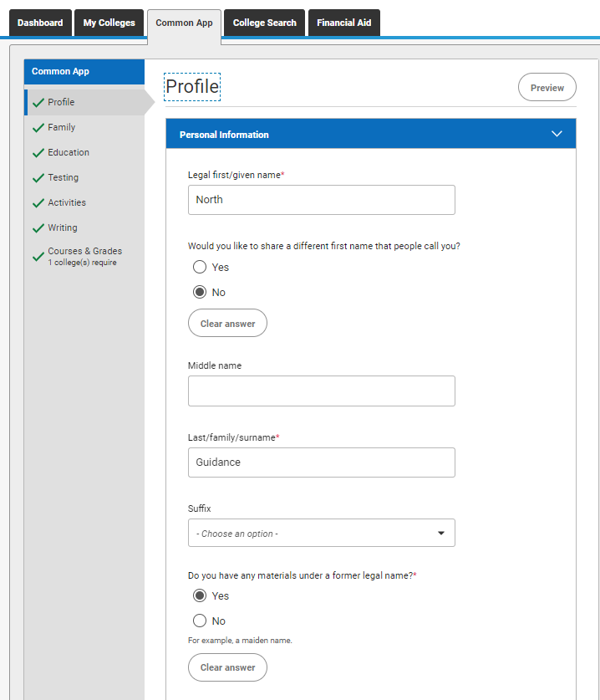Click the checkmark beside Courses & Grades

[38, 257]
